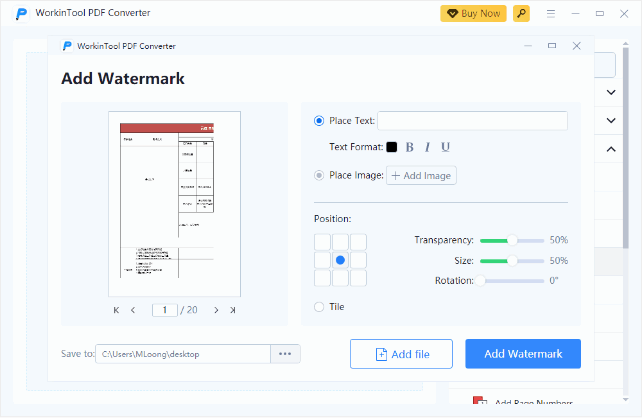Click the Add Image button
Screen dimensions: 642x418
[421, 175]
